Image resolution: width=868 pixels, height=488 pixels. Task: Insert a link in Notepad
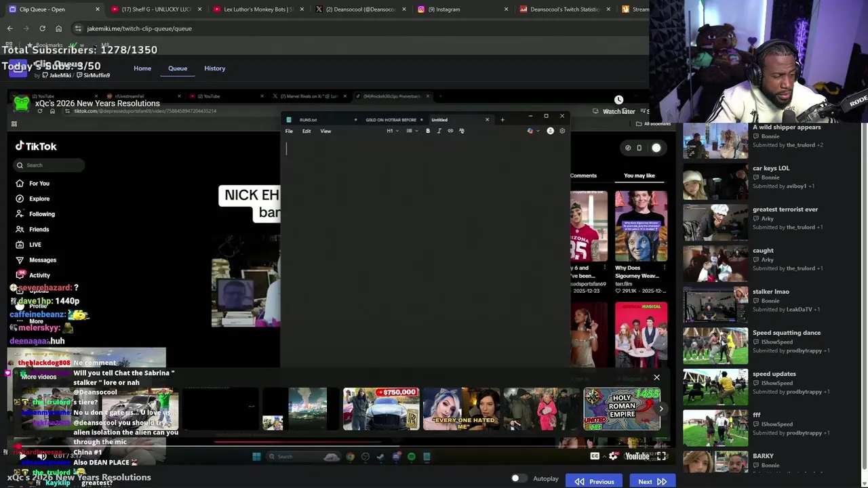[x=450, y=131]
